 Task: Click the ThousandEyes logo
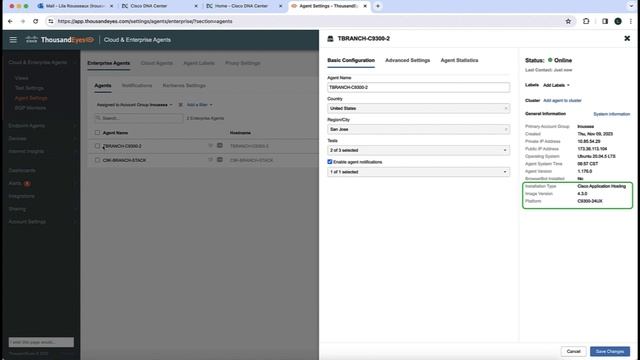(x=60, y=40)
